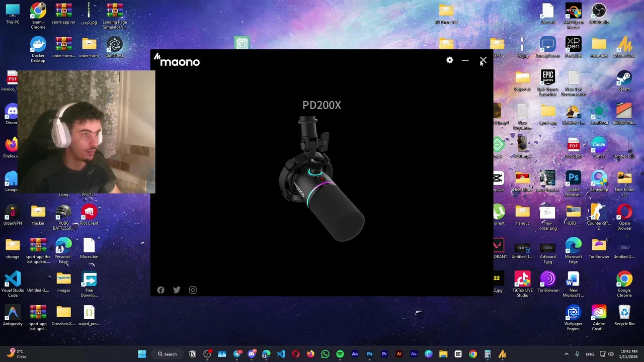Select the Visual Studio Code desktop shortcut
Viewport: 644px width, 362px height.
[x=13, y=285]
